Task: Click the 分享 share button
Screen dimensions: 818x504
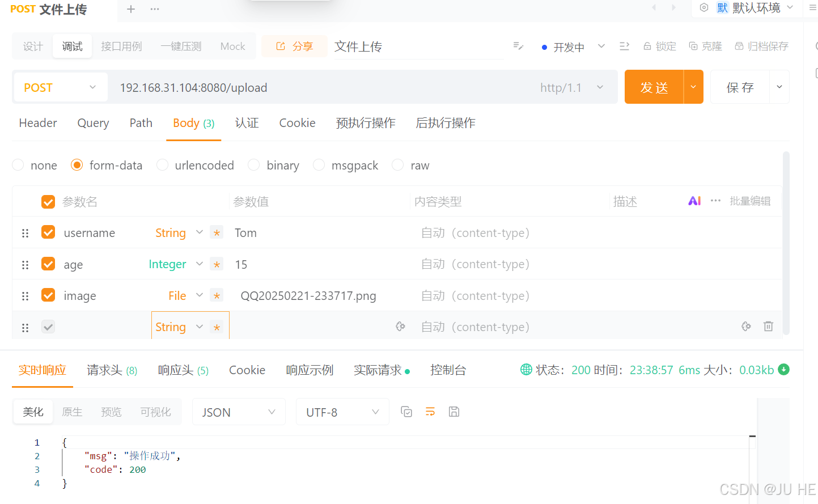Action: (294, 46)
